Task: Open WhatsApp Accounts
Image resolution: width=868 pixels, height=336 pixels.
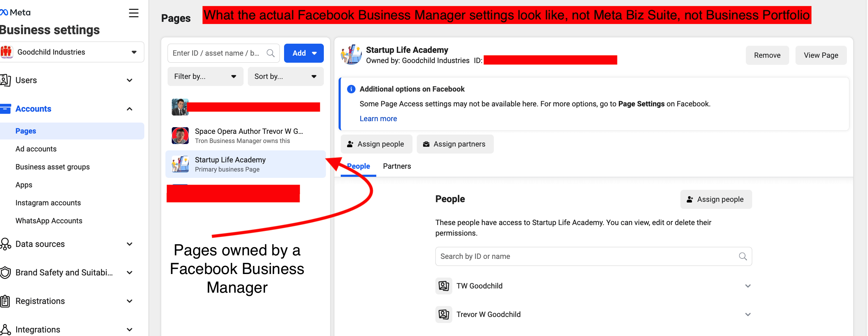Action: click(49, 221)
